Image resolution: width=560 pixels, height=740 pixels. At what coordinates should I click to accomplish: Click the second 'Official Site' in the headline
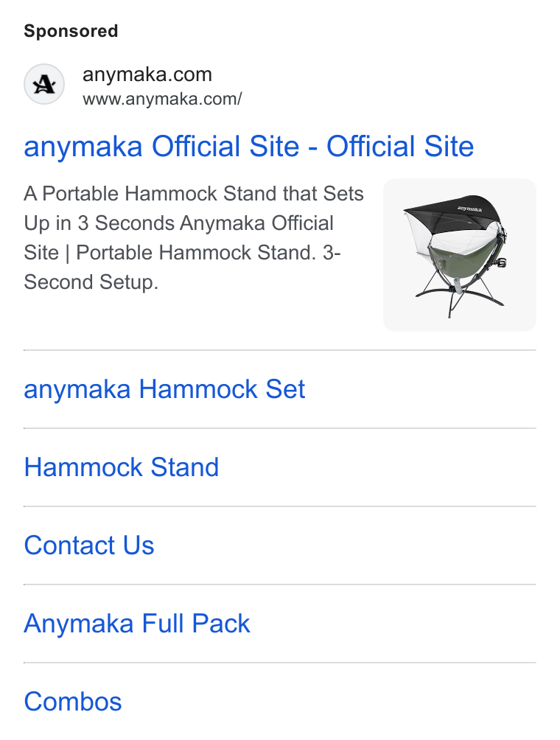click(400, 146)
